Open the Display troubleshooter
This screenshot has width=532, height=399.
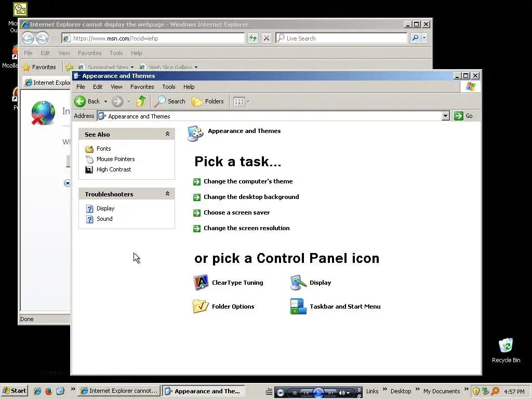click(x=105, y=208)
